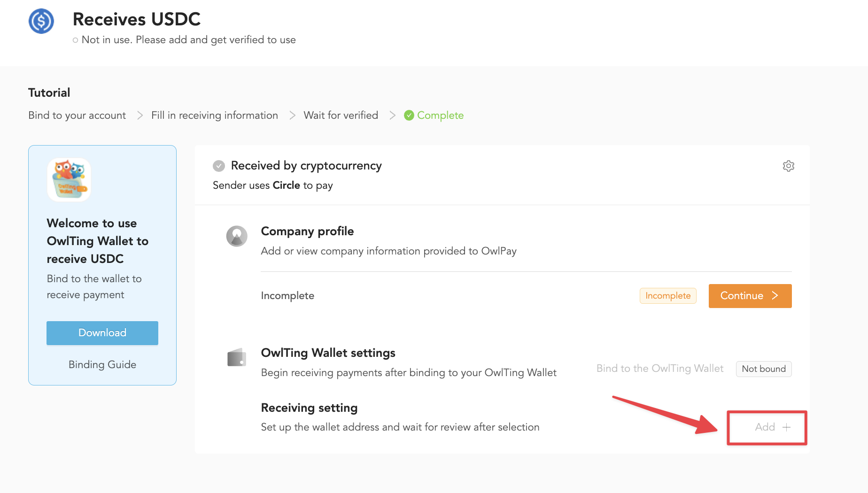Click the OwlTing Wallet settings heading
This screenshot has height=493, width=868.
[x=328, y=353]
